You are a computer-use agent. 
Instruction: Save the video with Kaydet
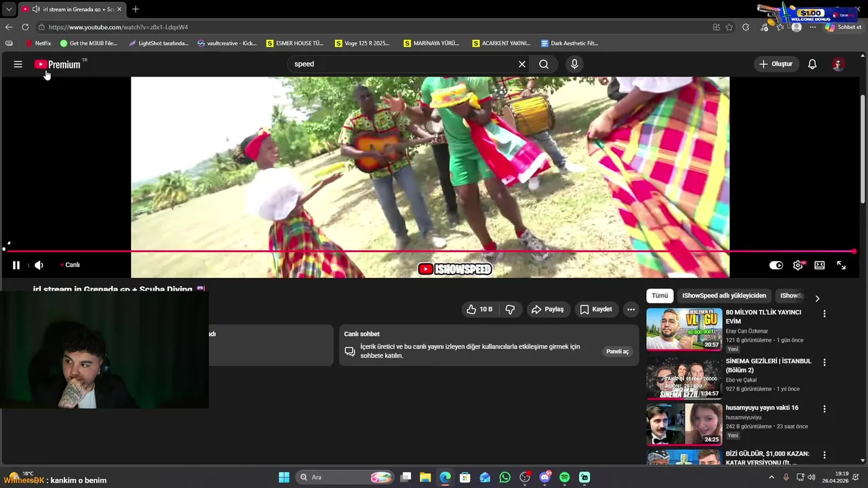pyautogui.click(x=596, y=309)
